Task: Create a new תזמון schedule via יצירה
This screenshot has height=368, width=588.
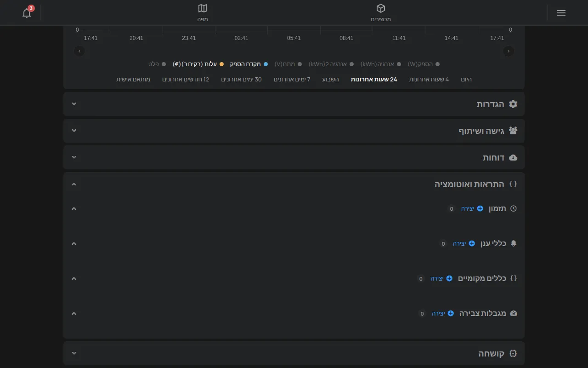Action: click(472, 208)
